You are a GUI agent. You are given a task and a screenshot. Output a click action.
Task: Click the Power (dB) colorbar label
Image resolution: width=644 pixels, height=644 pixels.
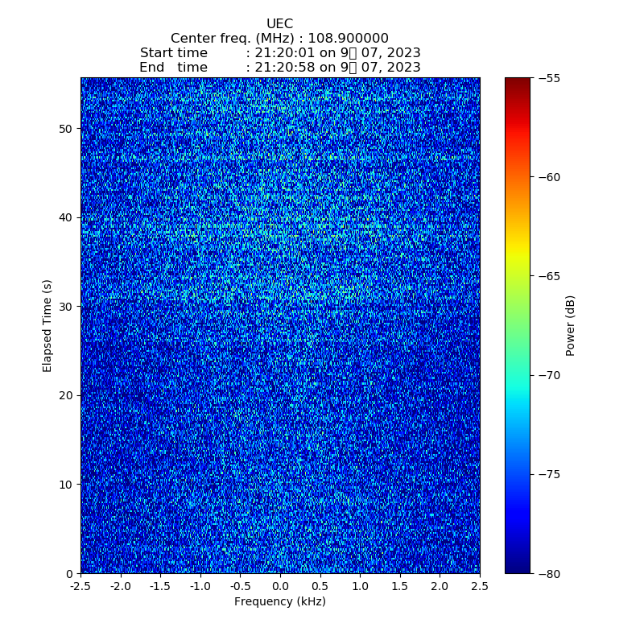click(x=571, y=325)
